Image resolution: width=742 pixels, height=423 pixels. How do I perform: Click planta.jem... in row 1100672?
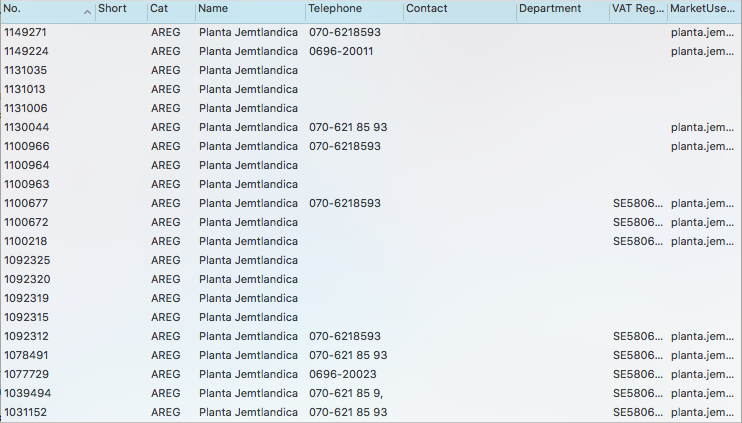tap(702, 222)
